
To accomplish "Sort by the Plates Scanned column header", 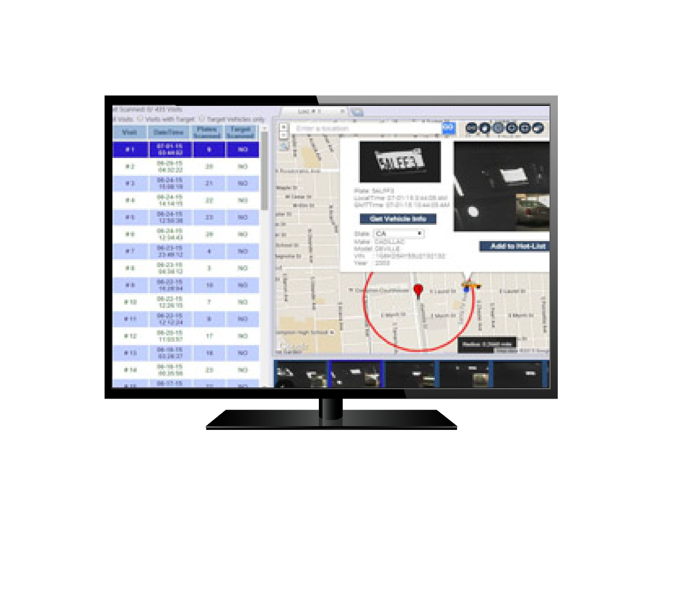I will coord(207,132).
